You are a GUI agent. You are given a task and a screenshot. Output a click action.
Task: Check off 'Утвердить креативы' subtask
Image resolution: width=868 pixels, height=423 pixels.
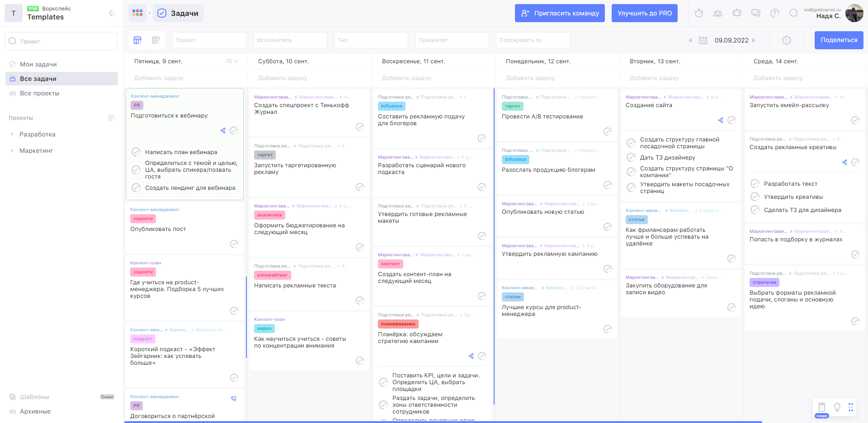pos(755,197)
